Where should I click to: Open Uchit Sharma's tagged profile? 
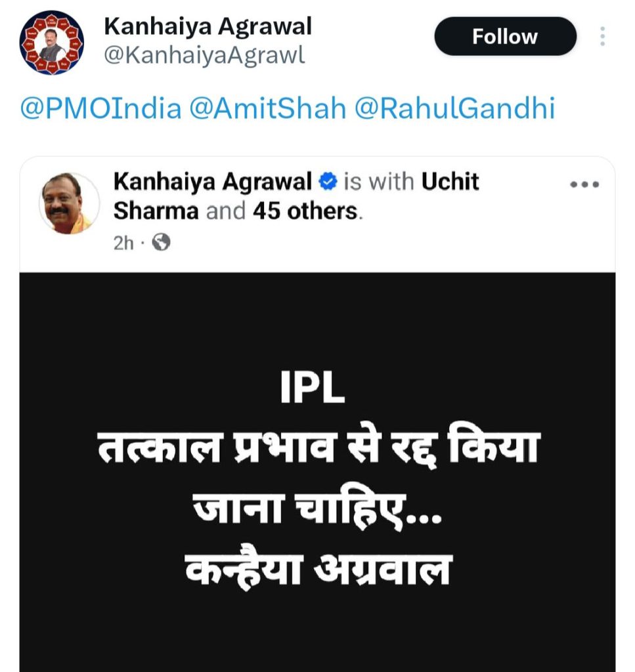click(296, 196)
